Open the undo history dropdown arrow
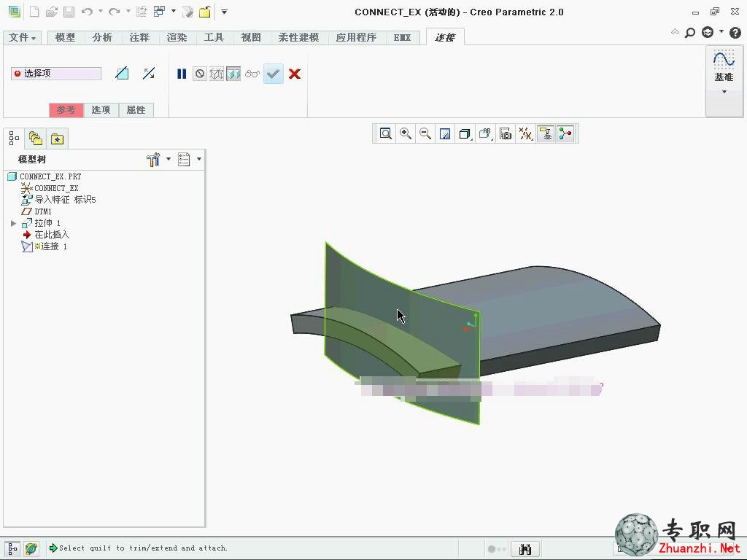This screenshot has height=560, width=747. tap(101, 12)
